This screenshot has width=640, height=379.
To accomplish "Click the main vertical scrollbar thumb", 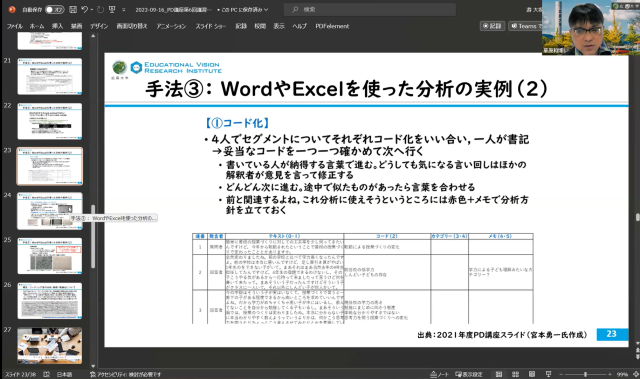I will click(638, 217).
